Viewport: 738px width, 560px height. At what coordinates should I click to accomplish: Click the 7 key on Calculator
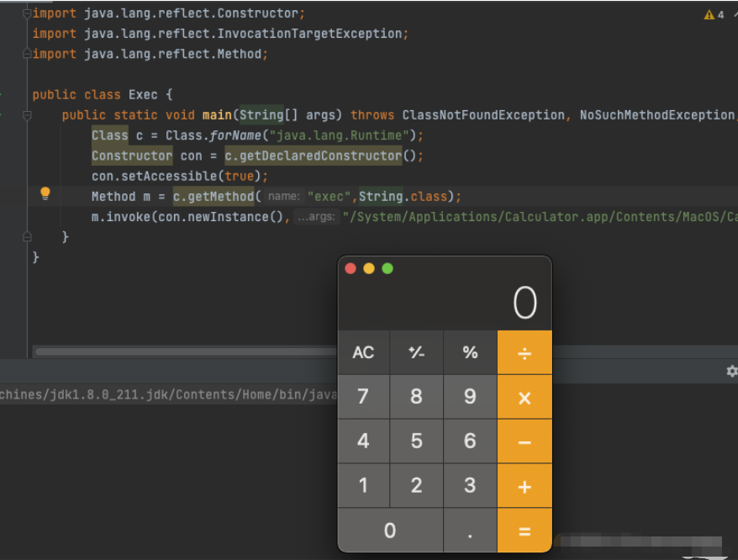(x=363, y=397)
